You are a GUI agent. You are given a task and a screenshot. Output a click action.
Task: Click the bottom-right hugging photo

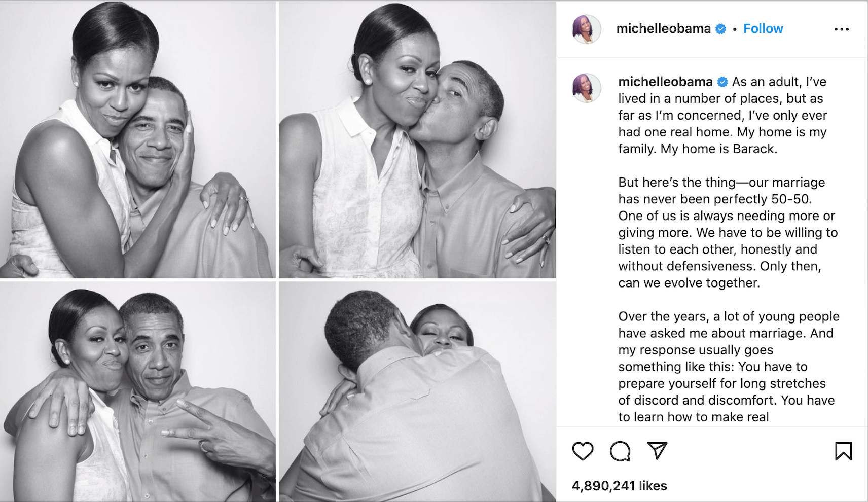(x=417, y=391)
